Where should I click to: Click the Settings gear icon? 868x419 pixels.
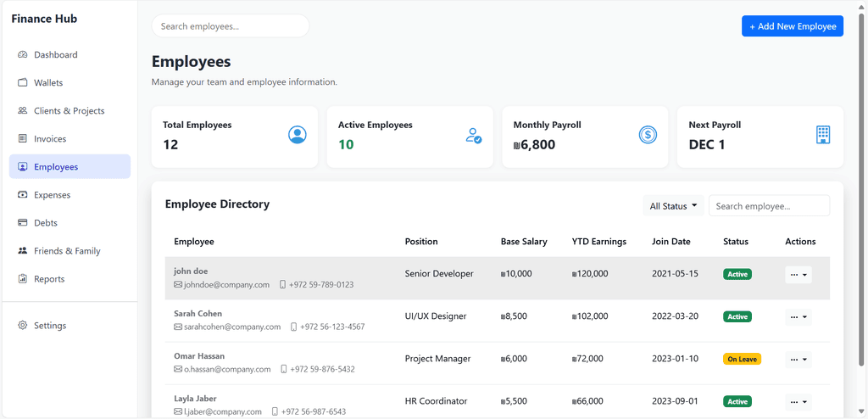23,326
